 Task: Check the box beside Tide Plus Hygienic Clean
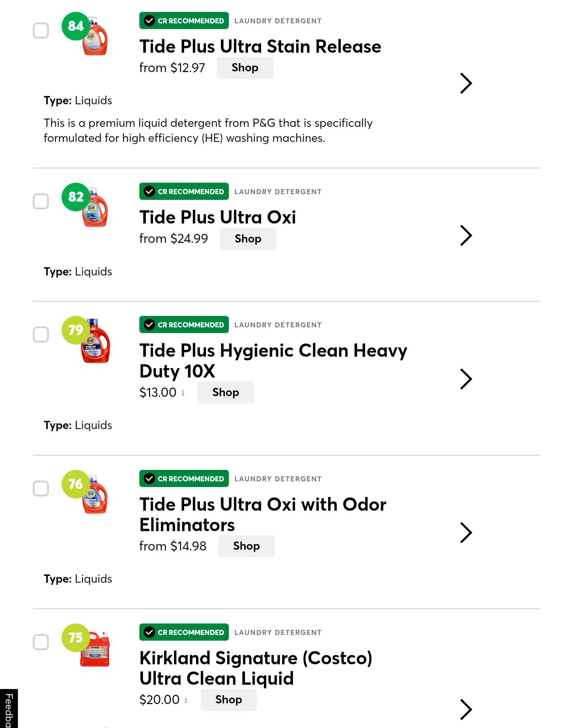41,334
